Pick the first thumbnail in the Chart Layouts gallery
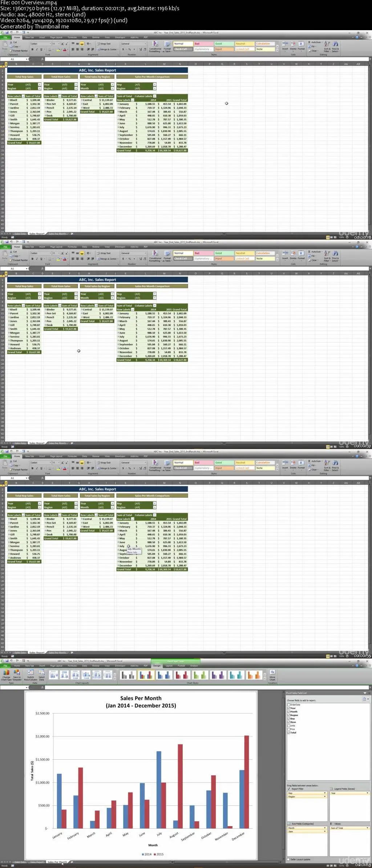The image size is (372, 868). click(x=54, y=675)
